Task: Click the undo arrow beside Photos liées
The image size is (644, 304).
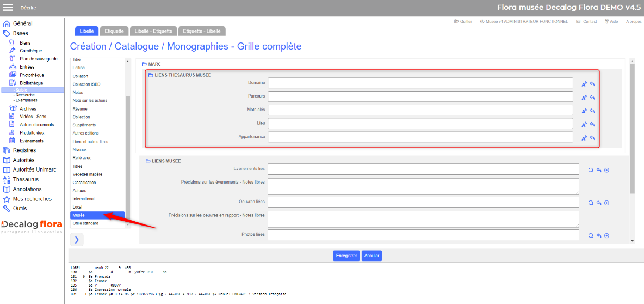Action: tap(599, 236)
